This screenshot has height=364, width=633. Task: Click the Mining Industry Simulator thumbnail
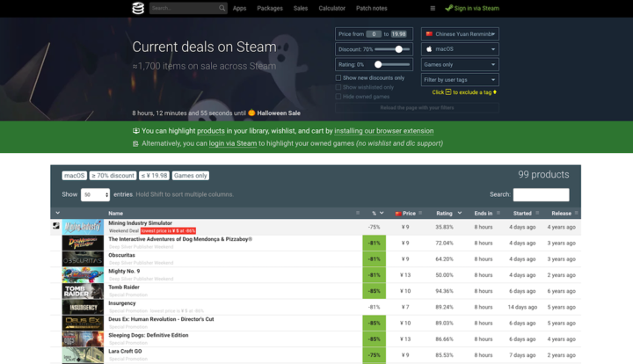click(82, 227)
